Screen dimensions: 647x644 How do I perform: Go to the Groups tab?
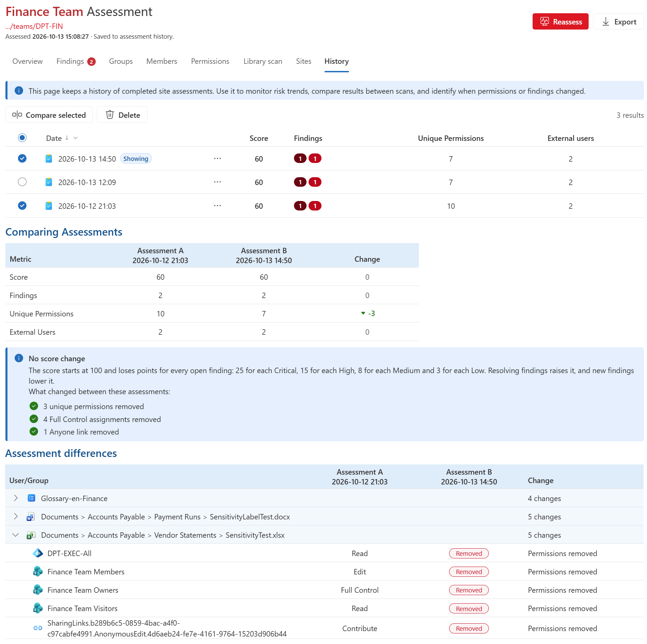(121, 61)
